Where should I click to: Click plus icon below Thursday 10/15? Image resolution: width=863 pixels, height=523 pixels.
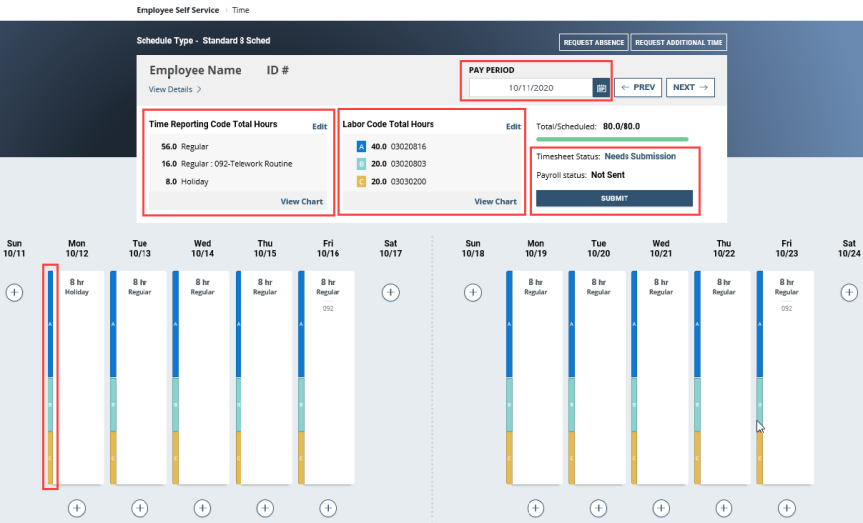point(265,508)
